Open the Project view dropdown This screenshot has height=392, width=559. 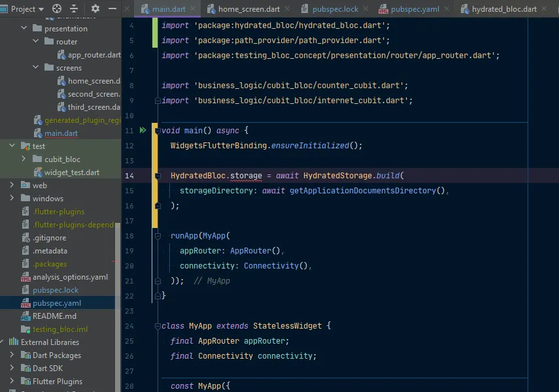coord(41,9)
